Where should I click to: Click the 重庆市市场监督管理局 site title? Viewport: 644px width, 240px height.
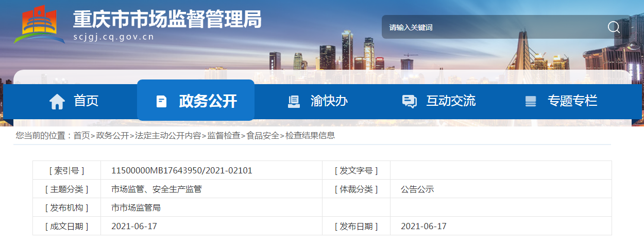point(167,20)
